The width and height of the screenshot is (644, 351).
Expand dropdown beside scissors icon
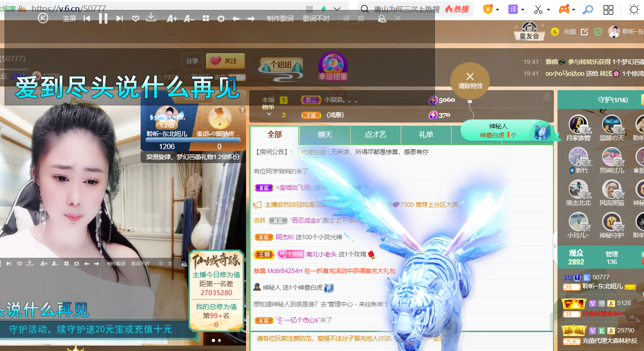click(548, 9)
